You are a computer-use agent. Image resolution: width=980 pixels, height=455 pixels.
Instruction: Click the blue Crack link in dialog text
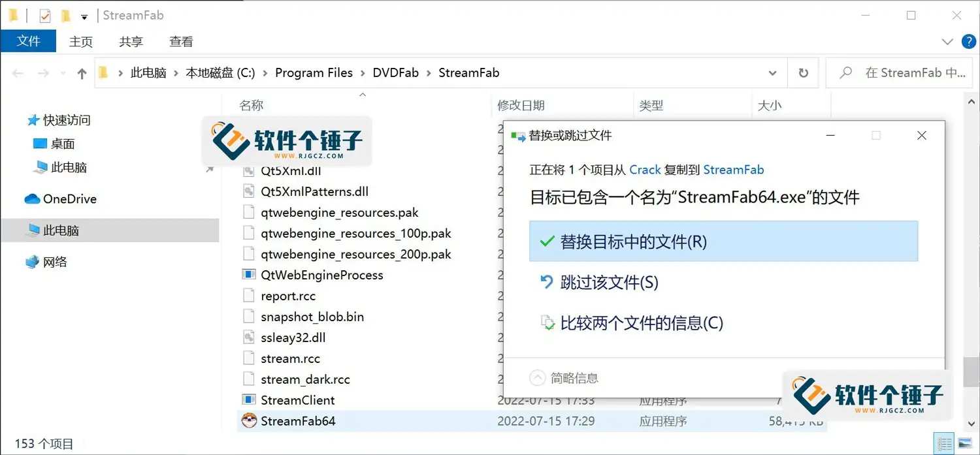point(645,170)
